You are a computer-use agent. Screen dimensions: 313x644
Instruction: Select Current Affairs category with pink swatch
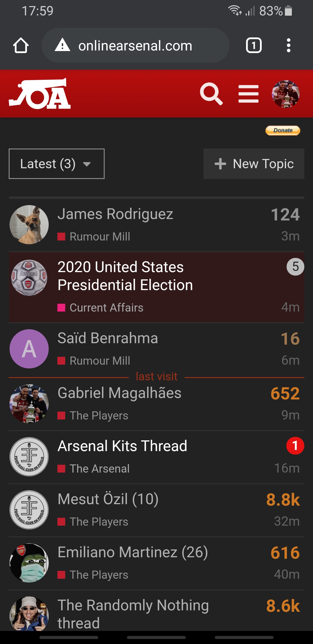(x=106, y=307)
